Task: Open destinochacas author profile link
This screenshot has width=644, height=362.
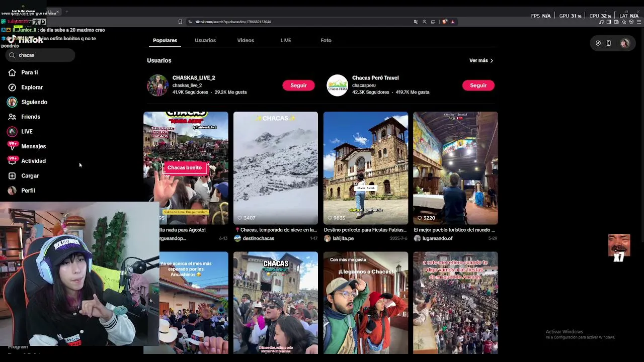Action: tap(258, 238)
